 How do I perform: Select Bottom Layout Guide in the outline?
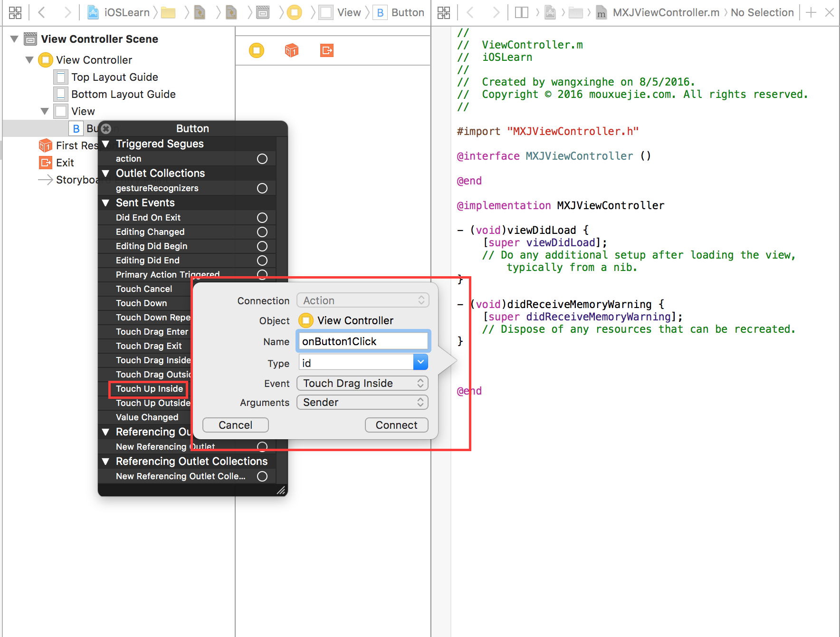(124, 94)
